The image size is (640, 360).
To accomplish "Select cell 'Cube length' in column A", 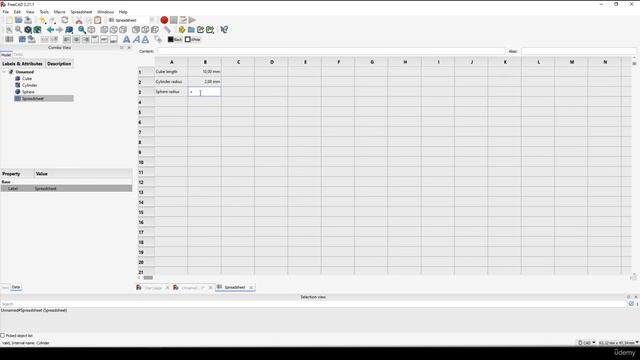I will 171,71.
